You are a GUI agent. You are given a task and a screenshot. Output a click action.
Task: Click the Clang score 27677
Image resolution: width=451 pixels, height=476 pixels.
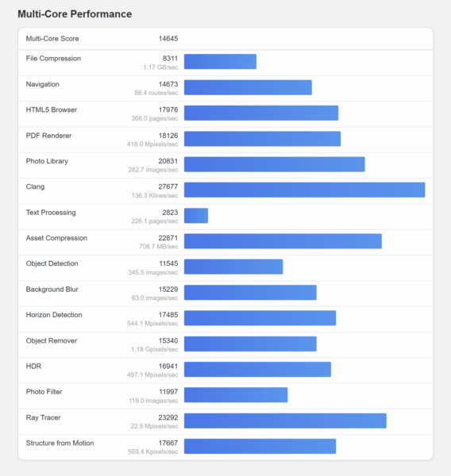[168, 186]
